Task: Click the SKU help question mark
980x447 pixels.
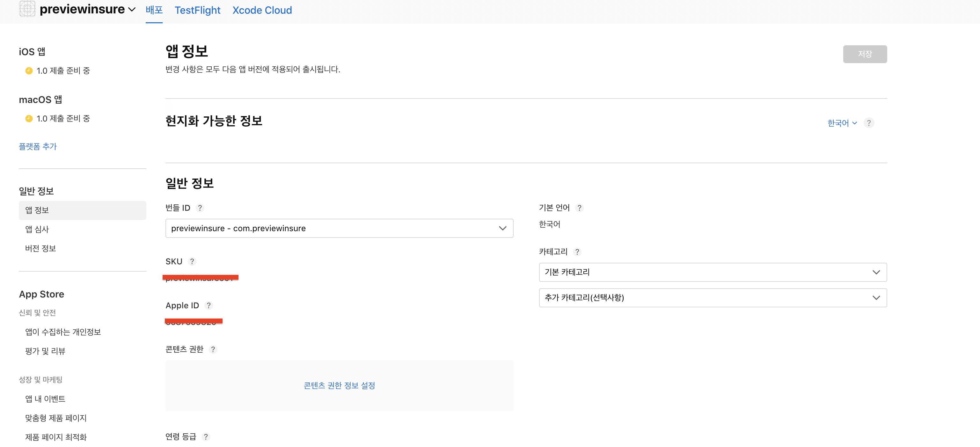Action: [x=193, y=261]
